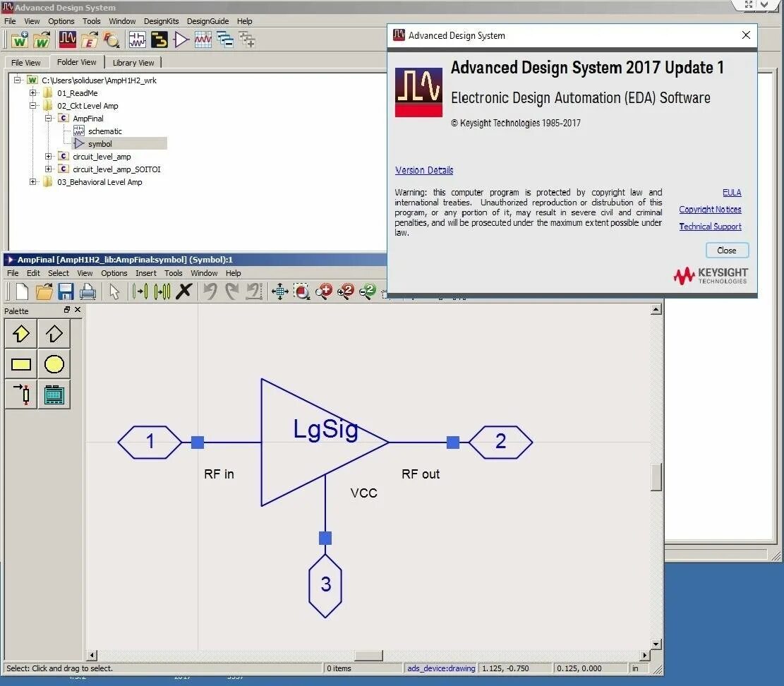The width and height of the screenshot is (784, 686).
Task: Open the Tools menu in main window
Action: [x=91, y=21]
